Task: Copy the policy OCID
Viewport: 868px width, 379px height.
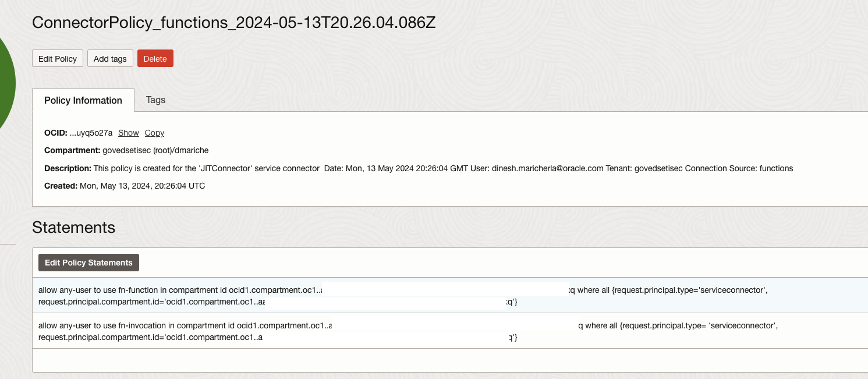Action: pyautogui.click(x=154, y=133)
